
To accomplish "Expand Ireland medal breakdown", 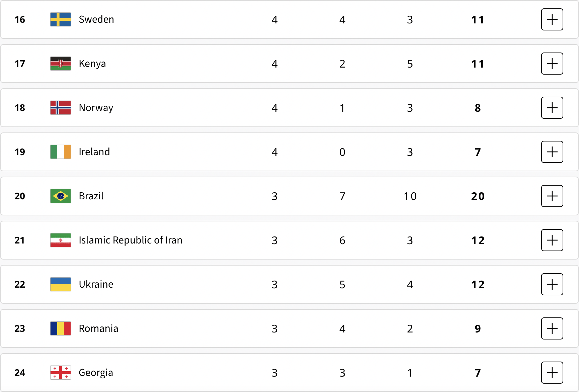I will tap(552, 152).
